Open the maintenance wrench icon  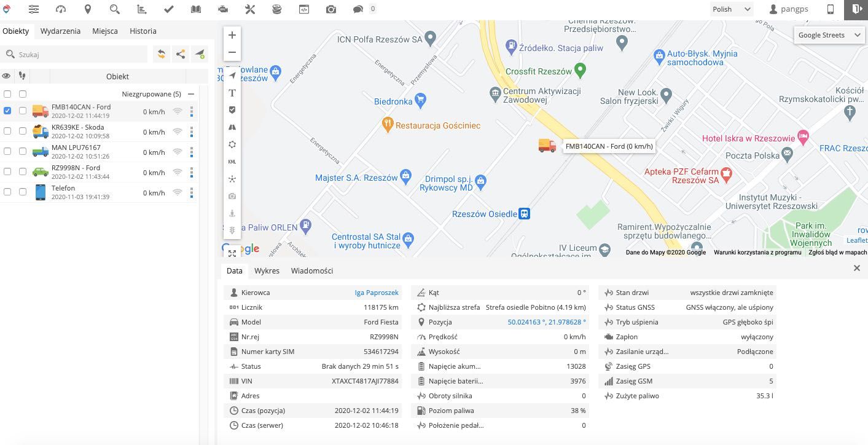[x=249, y=9]
